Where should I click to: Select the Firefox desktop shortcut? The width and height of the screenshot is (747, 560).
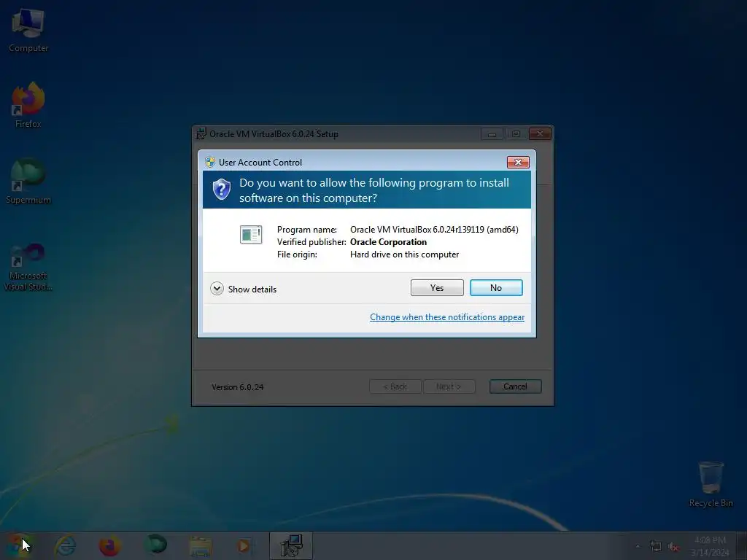pyautogui.click(x=28, y=105)
